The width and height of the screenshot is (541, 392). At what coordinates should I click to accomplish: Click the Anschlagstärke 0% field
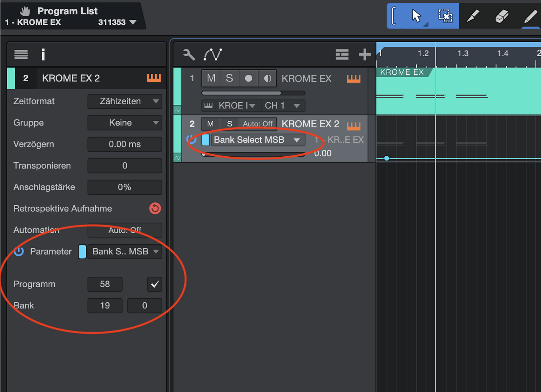(125, 187)
